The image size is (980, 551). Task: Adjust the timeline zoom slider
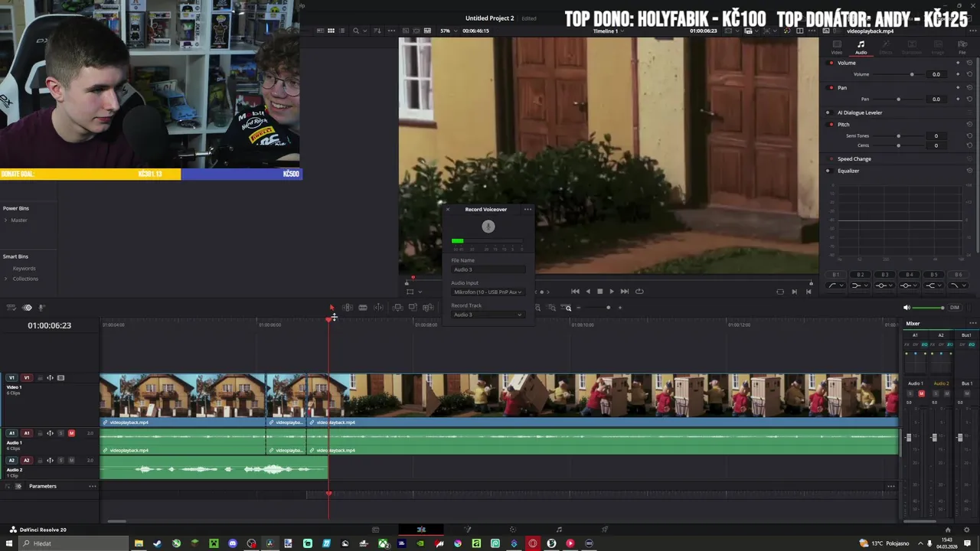coord(609,308)
